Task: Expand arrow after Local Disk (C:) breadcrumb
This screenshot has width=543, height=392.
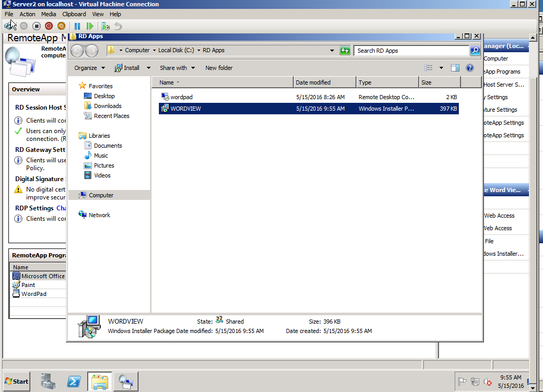Action: [x=199, y=51]
